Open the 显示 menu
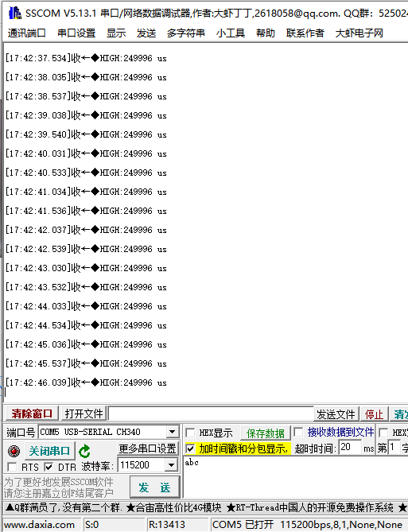 click(116, 33)
